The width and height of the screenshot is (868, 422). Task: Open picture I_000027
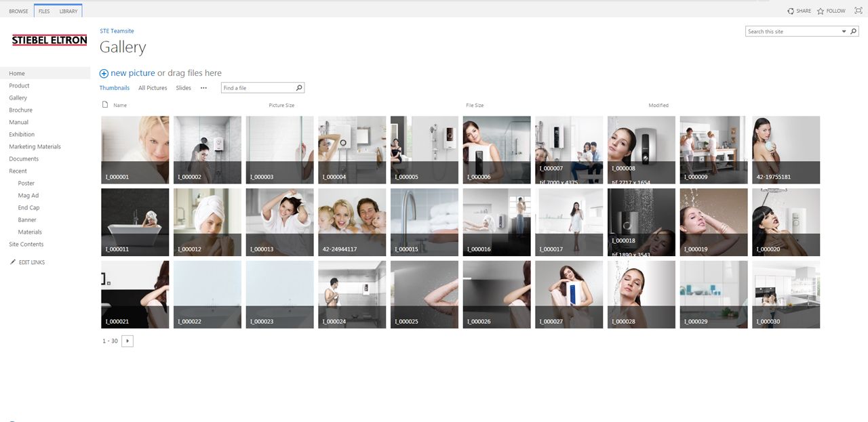[569, 295]
